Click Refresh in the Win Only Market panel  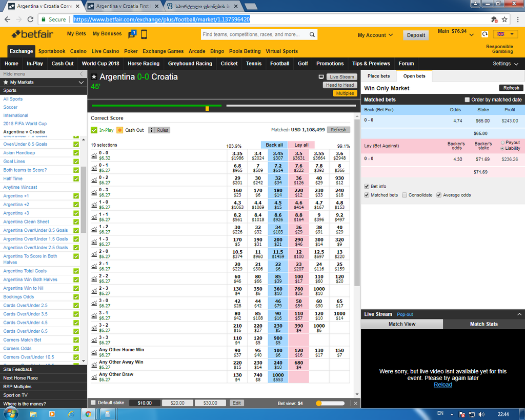pos(511,88)
